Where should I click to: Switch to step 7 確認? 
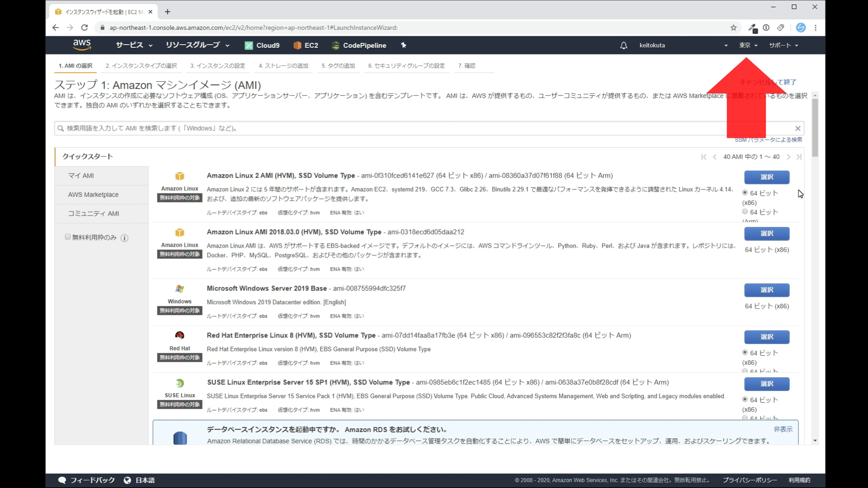[x=467, y=66]
